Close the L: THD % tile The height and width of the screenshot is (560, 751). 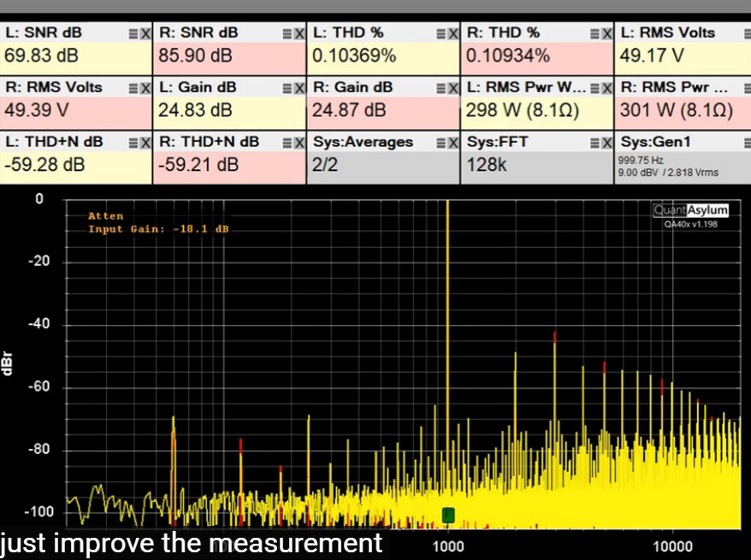pos(452,33)
